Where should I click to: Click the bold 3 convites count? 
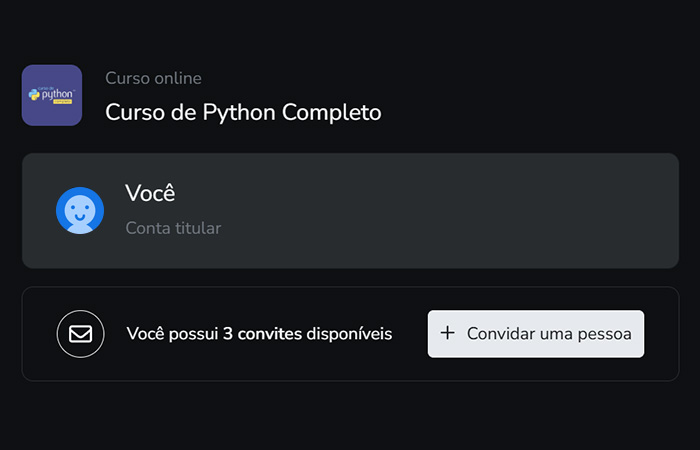[262, 334]
